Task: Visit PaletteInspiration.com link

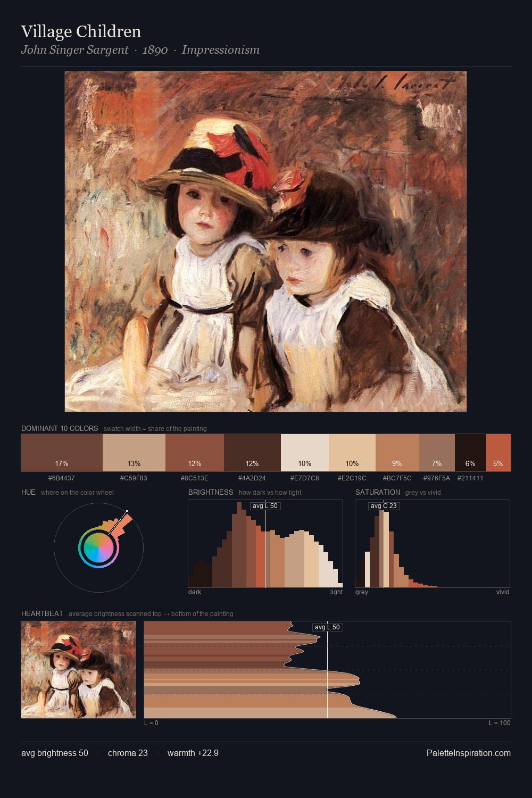Action: [x=469, y=753]
